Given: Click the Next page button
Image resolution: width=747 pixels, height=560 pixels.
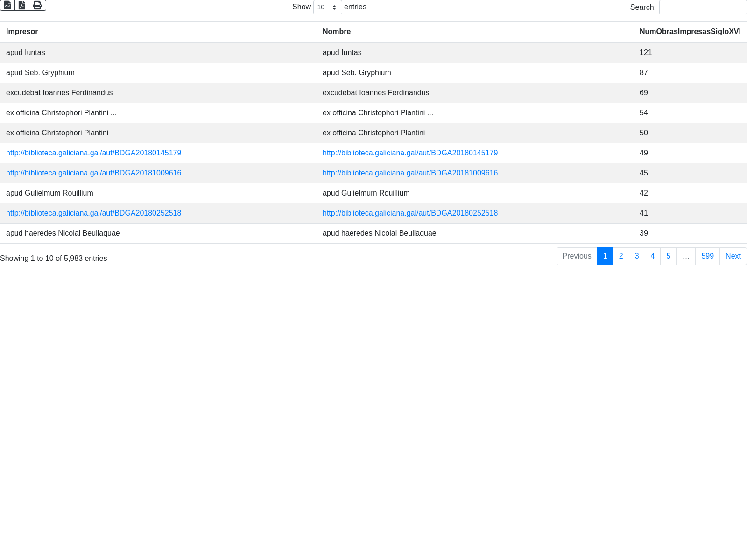Looking at the screenshot, I should [733, 256].
